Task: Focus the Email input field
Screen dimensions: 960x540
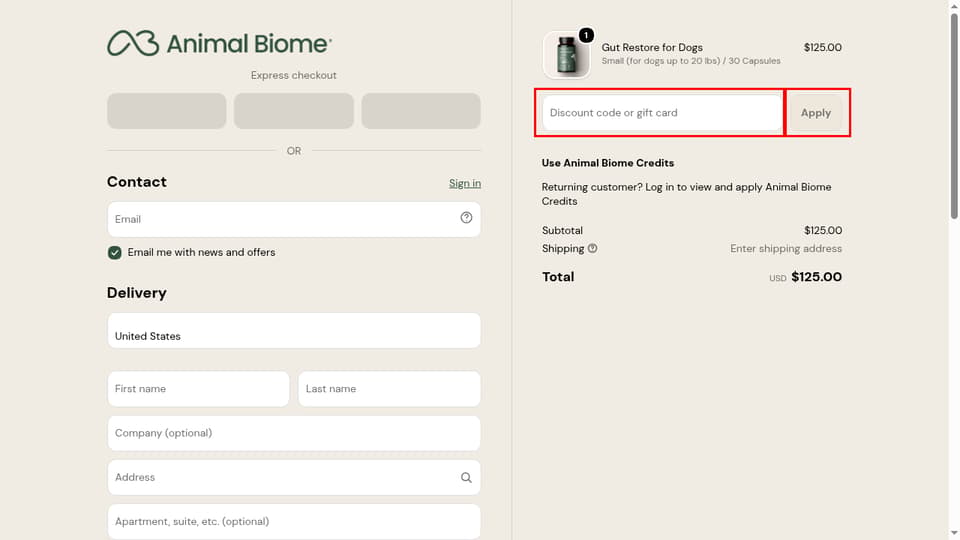Action: (x=294, y=219)
